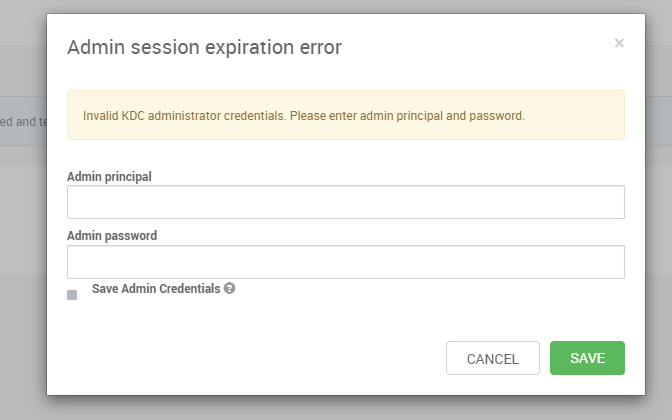Select the Invalid KDC administrator credentials warning text
672x420 pixels.
pyautogui.click(x=304, y=116)
